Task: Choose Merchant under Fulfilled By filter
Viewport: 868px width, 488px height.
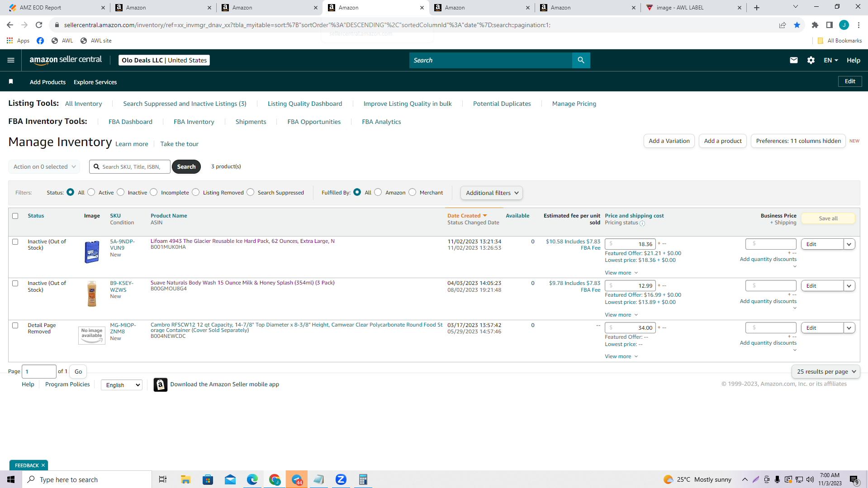Action: [412, 192]
